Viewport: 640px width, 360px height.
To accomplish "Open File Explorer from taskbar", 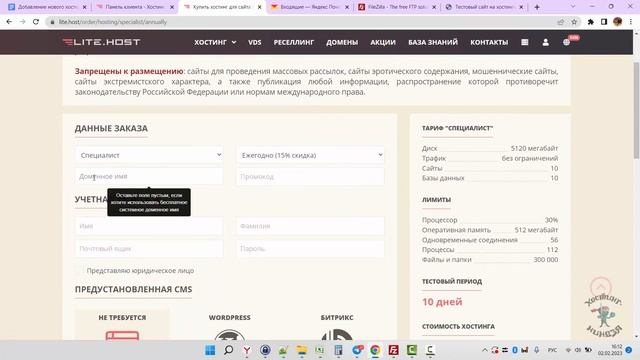I will tap(302, 350).
